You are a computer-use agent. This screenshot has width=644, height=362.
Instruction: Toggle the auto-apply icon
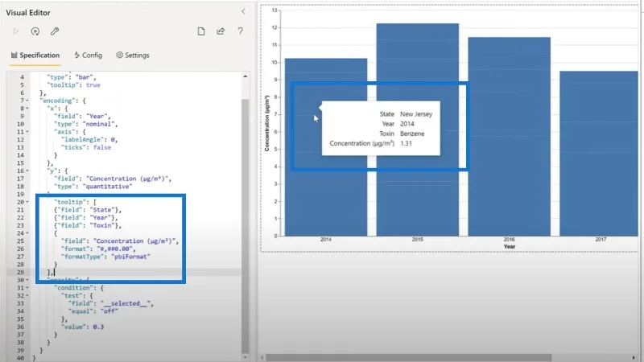35,31
